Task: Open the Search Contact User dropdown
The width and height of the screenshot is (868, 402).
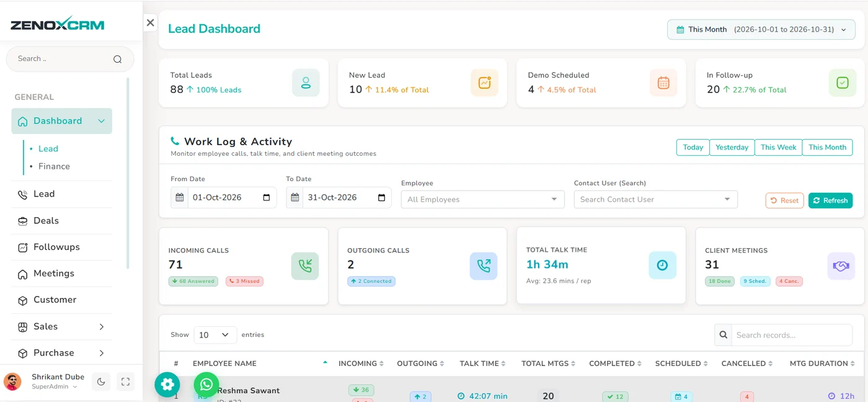Action: [x=656, y=199]
